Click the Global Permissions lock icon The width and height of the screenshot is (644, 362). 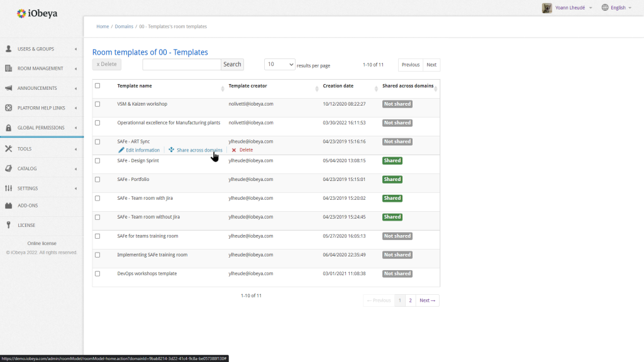9,128
